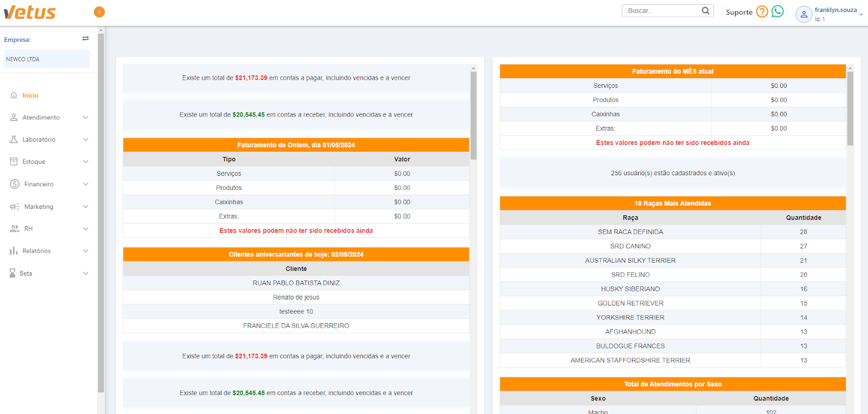Click the orange sidebar collapse arrow button
This screenshot has height=414, width=868.
point(99,12)
